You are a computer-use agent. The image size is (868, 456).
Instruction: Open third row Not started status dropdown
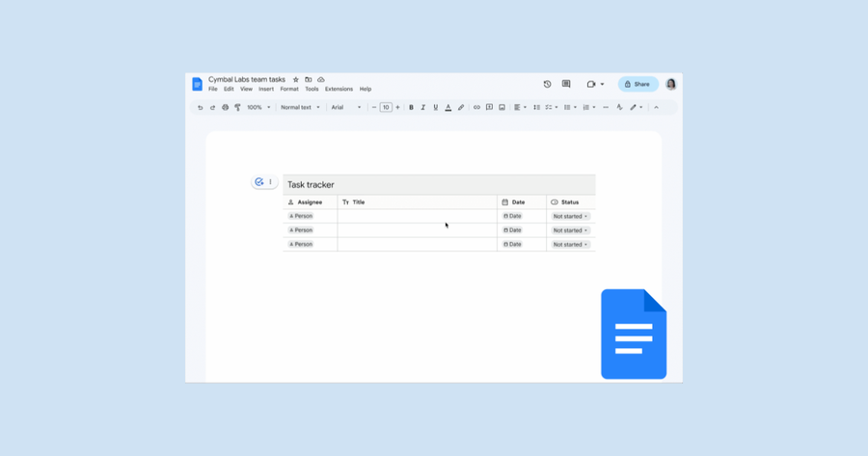(570, 245)
